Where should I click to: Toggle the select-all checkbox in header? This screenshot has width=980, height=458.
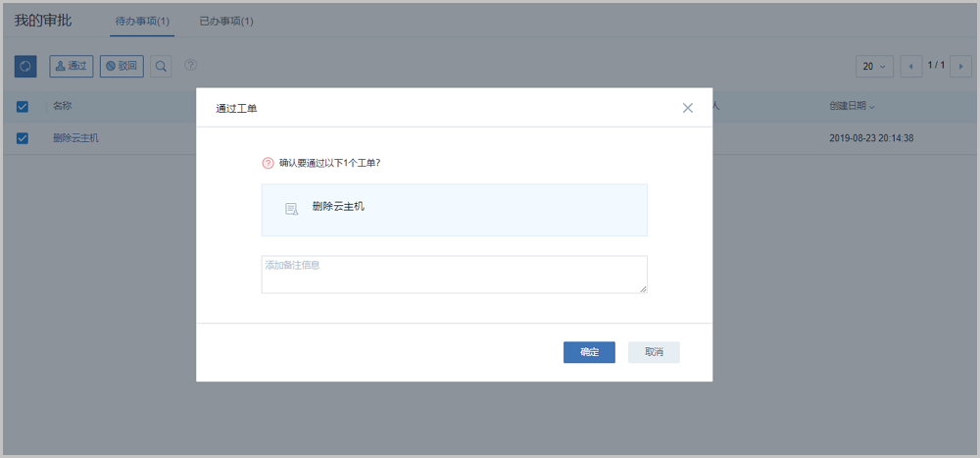23,106
